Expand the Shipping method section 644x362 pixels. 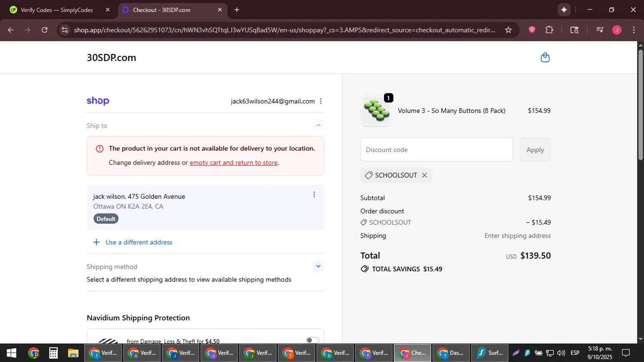click(x=318, y=266)
